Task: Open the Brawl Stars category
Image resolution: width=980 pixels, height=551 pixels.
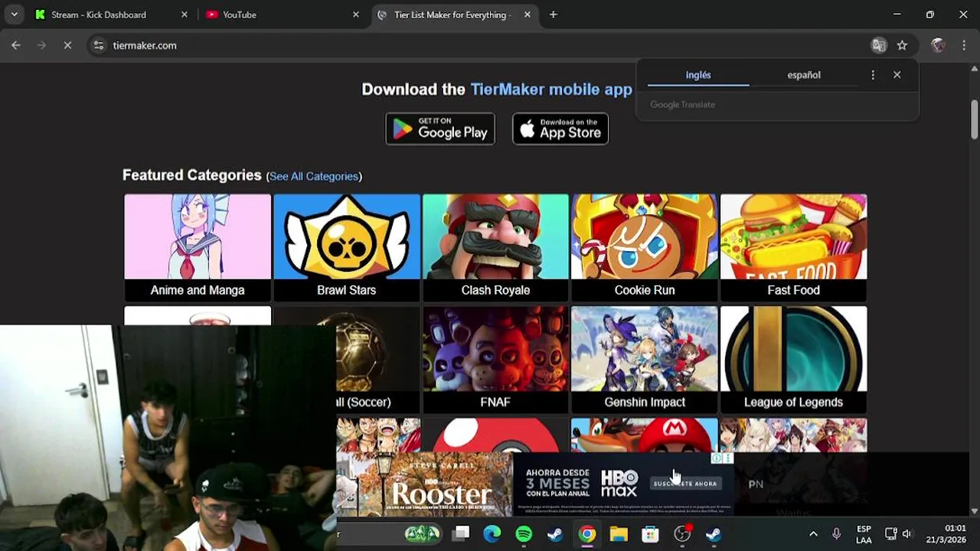Action: point(347,247)
